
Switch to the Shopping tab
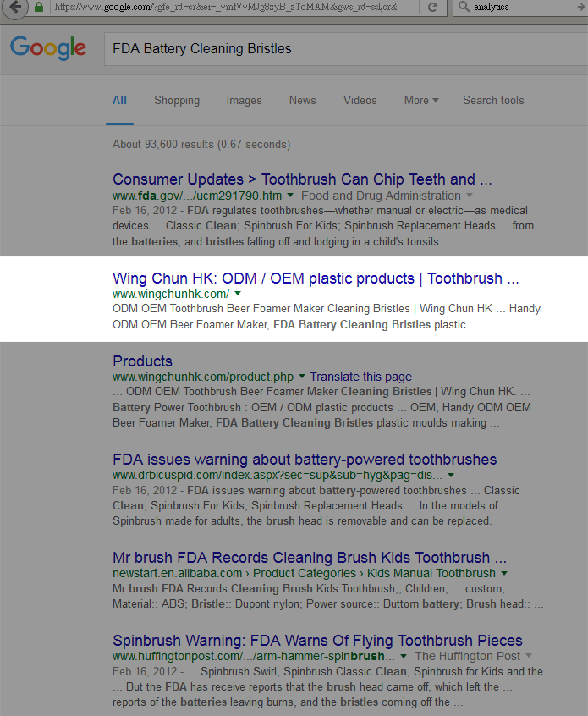click(177, 101)
